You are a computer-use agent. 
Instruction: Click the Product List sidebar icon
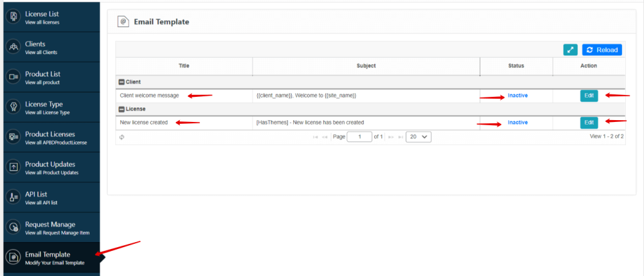(x=14, y=77)
